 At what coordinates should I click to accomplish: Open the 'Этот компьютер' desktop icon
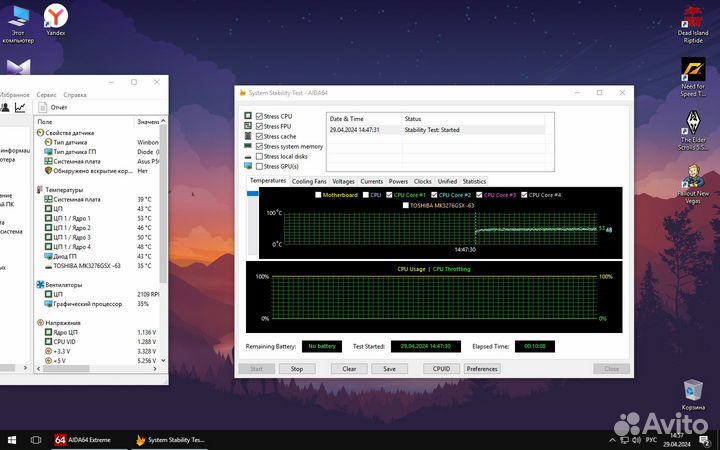tap(18, 24)
